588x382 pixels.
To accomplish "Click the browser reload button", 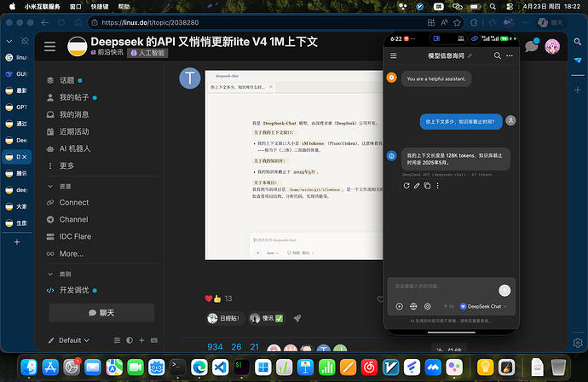I will (61, 22).
